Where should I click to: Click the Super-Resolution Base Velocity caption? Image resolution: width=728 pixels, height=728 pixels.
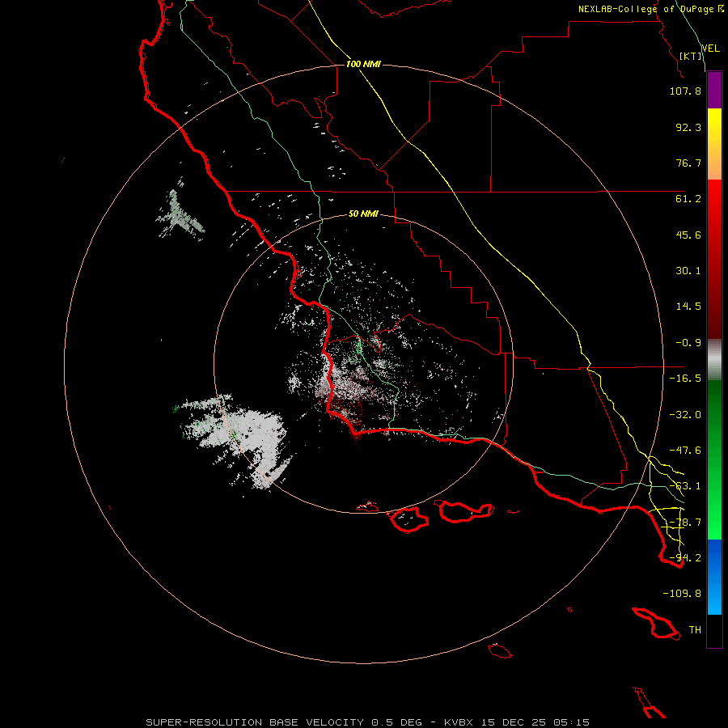368,722
